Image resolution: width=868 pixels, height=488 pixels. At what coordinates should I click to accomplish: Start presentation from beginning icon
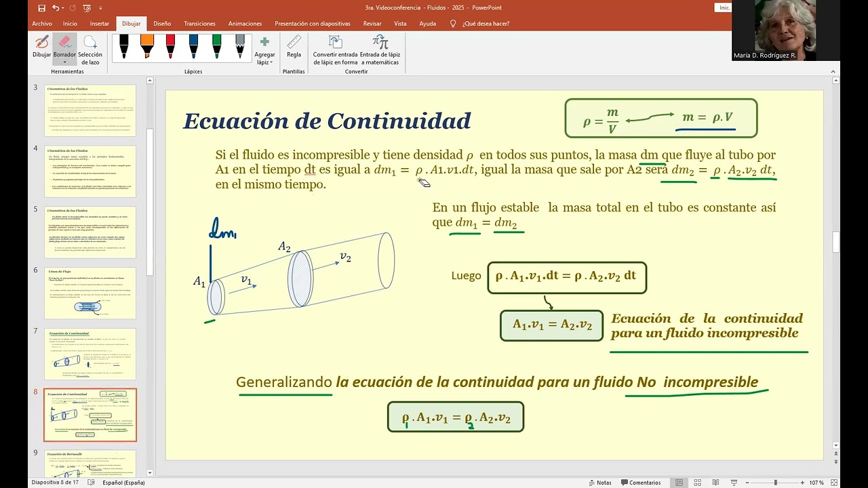(x=87, y=8)
